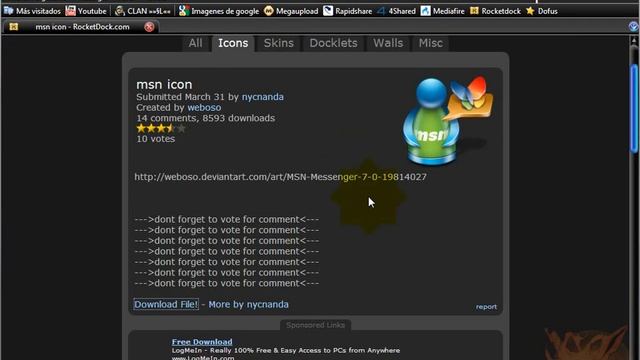Open the Rapidshare bookmark
Image resolution: width=640 pixels, height=360 pixels.
click(347, 11)
